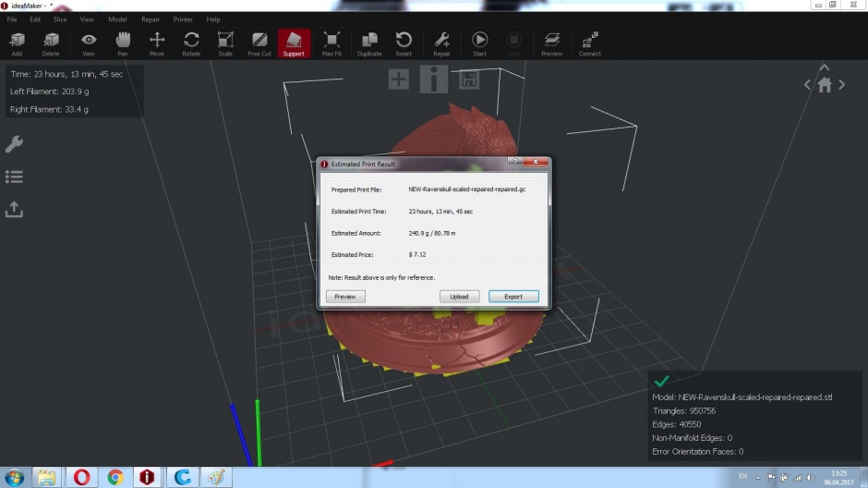Click the estimated price $ 7.12

click(417, 255)
